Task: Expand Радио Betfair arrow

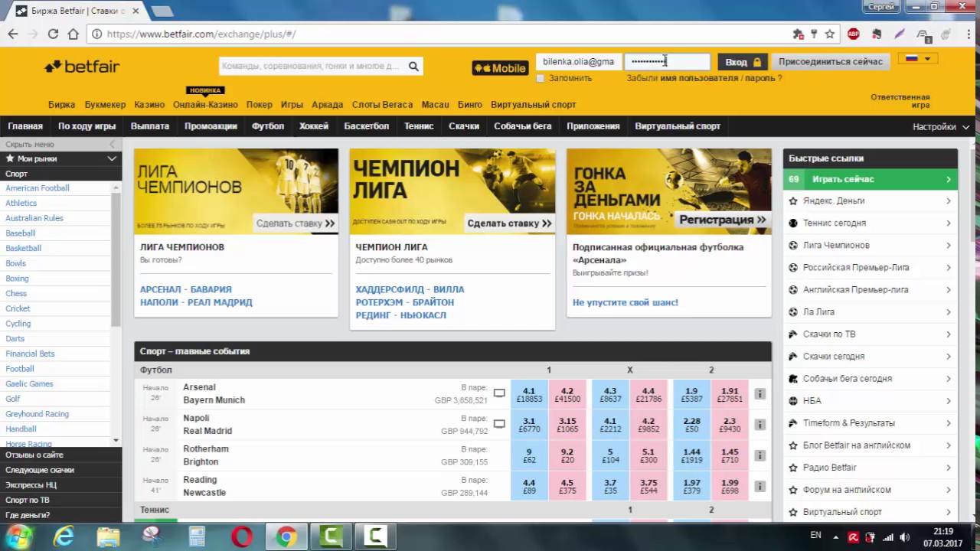Action: [x=948, y=467]
